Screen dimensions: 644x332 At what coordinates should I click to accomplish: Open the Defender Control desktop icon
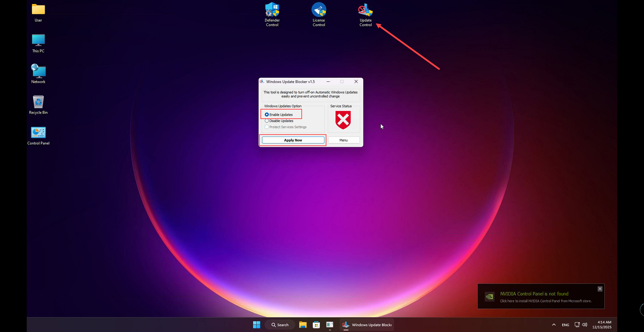point(272,11)
